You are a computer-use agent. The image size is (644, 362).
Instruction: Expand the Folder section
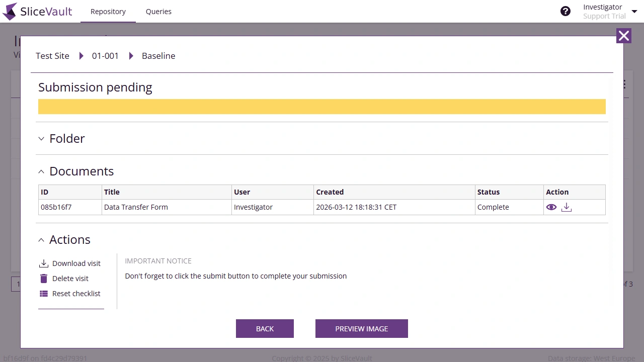coord(41,139)
